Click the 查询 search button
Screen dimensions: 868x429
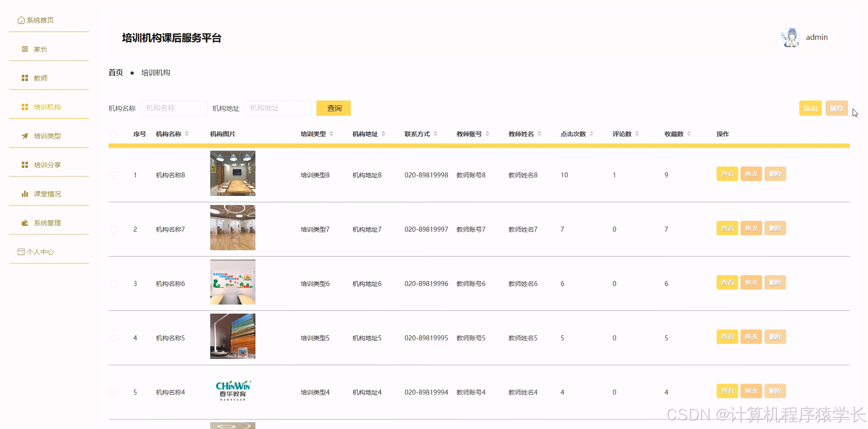tap(334, 108)
